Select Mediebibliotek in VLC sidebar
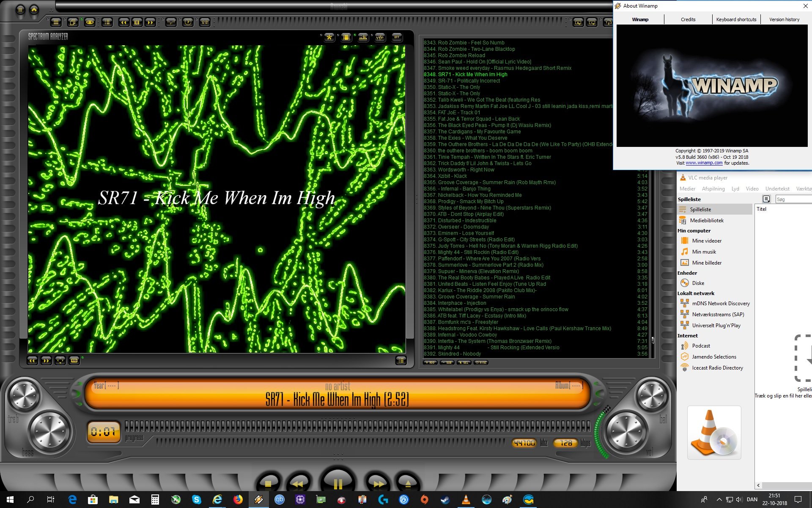 [706, 221]
